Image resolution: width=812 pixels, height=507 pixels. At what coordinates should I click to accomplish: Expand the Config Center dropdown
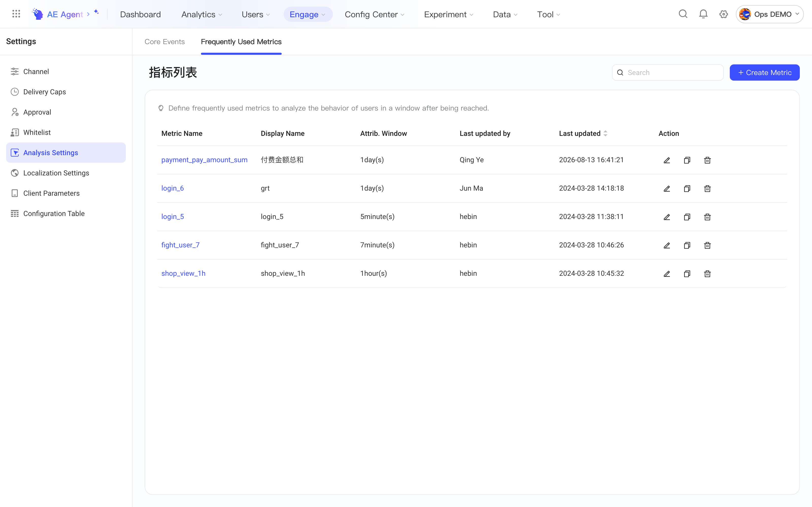375,14
